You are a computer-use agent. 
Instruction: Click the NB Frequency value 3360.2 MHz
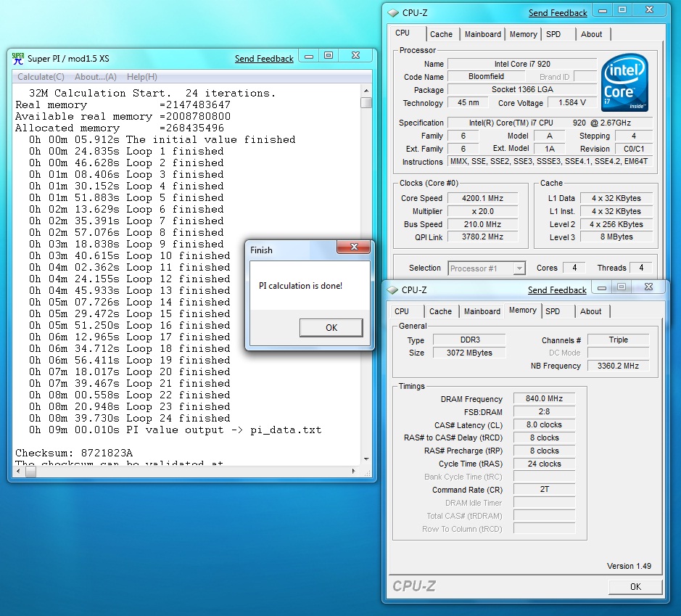[x=618, y=366]
